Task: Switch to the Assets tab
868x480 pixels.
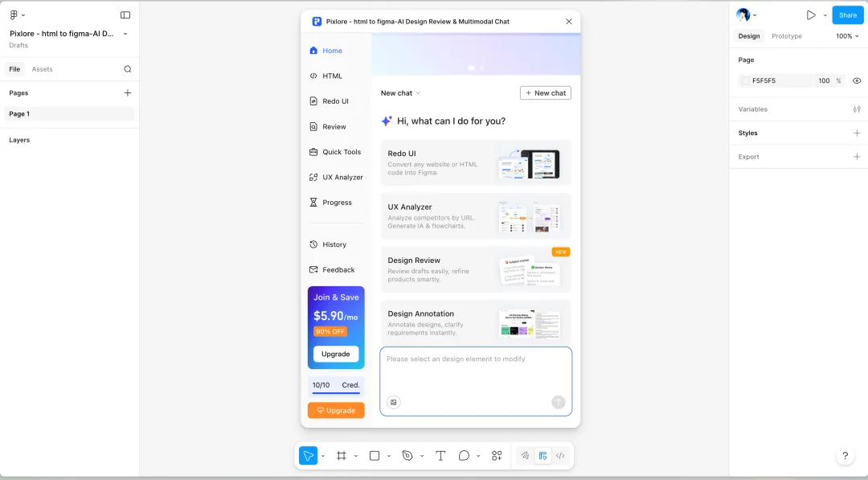Action: [x=42, y=69]
